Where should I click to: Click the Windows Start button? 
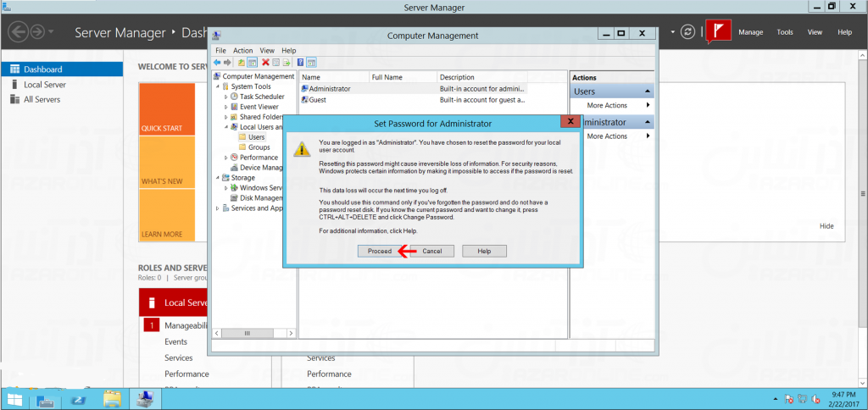(14, 398)
